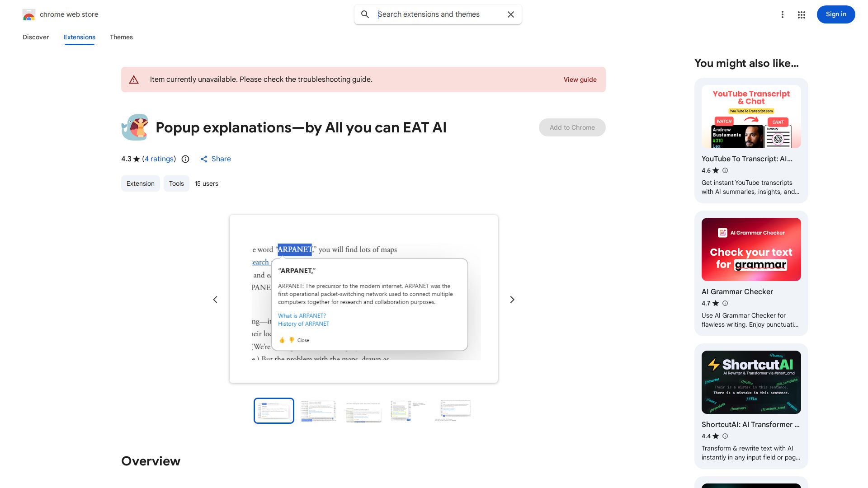The height and width of the screenshot is (488, 868).
Task: Click the Popup explanations extension logo
Action: 135,127
